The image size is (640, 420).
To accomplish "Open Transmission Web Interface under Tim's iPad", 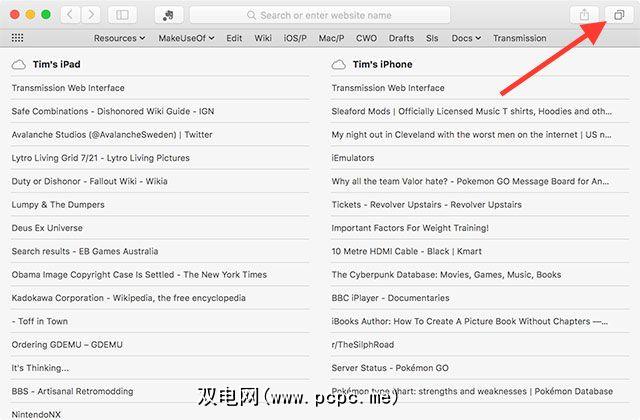I will pos(160,88).
